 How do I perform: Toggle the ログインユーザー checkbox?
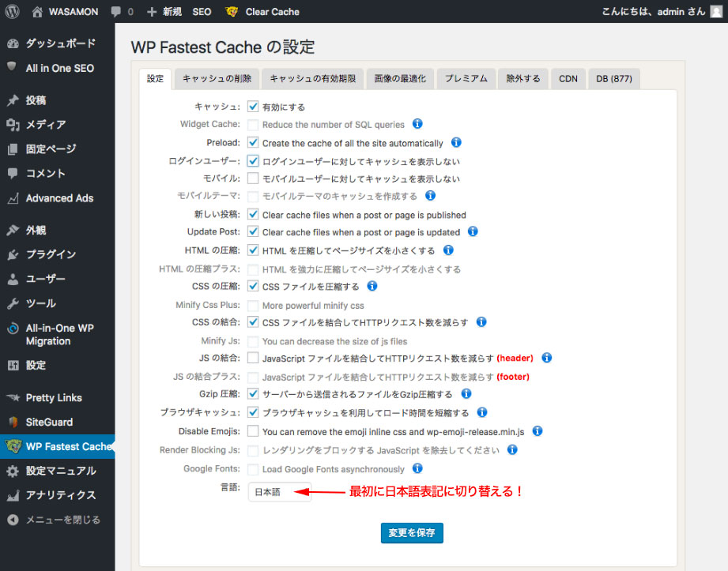point(253,161)
